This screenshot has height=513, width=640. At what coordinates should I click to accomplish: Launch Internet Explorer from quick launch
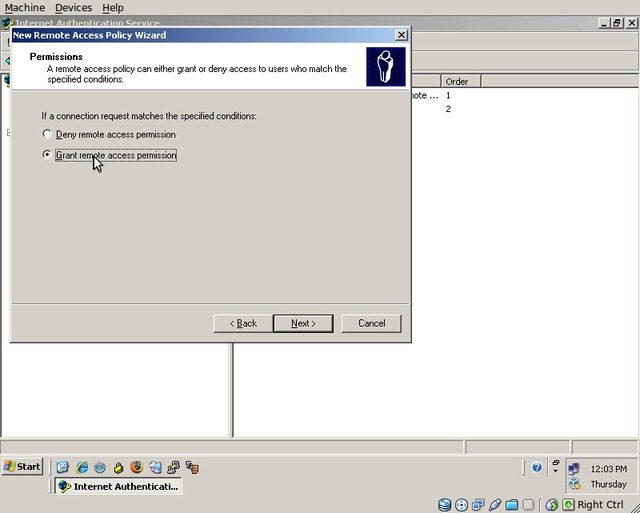(82, 467)
